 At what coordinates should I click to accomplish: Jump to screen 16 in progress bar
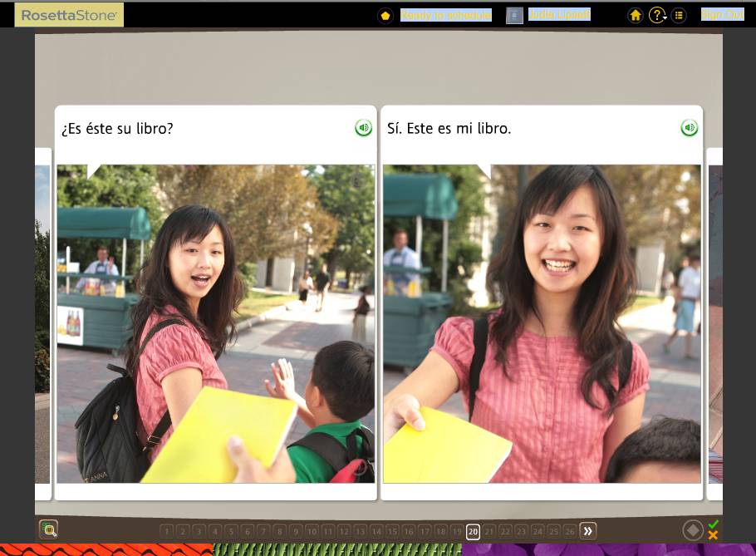(409, 531)
